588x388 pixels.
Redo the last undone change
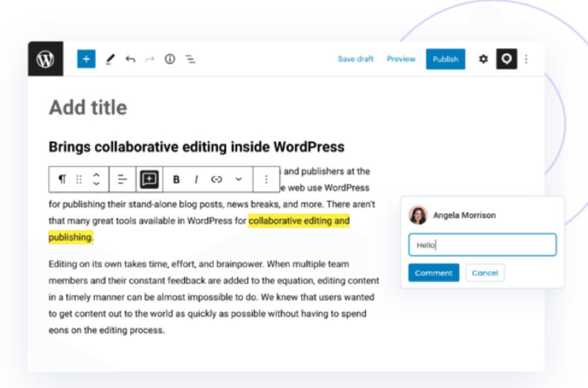tap(150, 59)
